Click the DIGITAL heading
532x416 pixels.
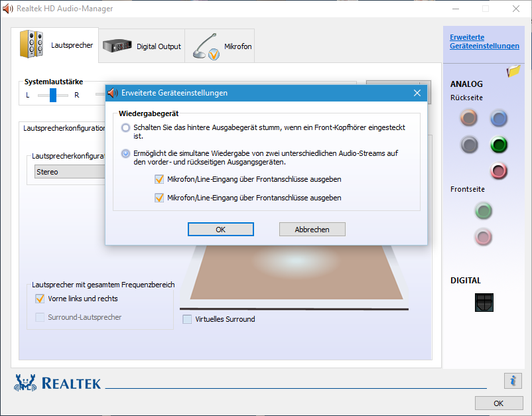click(x=466, y=281)
